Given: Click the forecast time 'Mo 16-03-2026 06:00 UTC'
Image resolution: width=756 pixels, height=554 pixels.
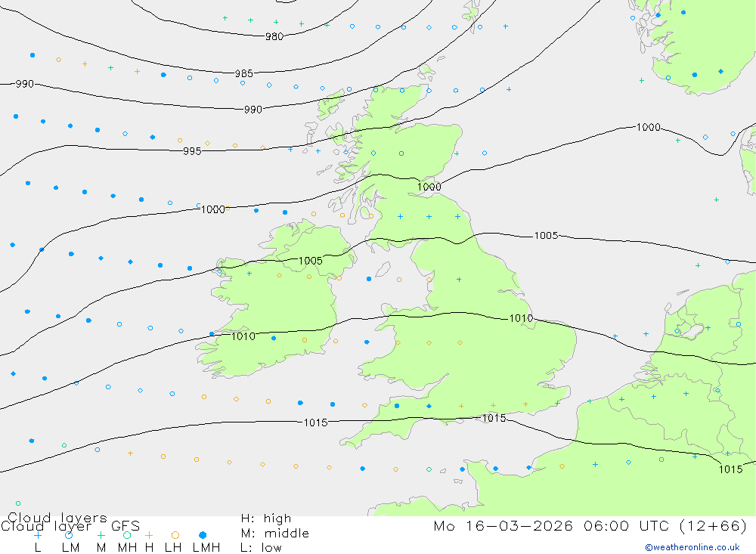Looking at the screenshot, I should (x=553, y=525).
